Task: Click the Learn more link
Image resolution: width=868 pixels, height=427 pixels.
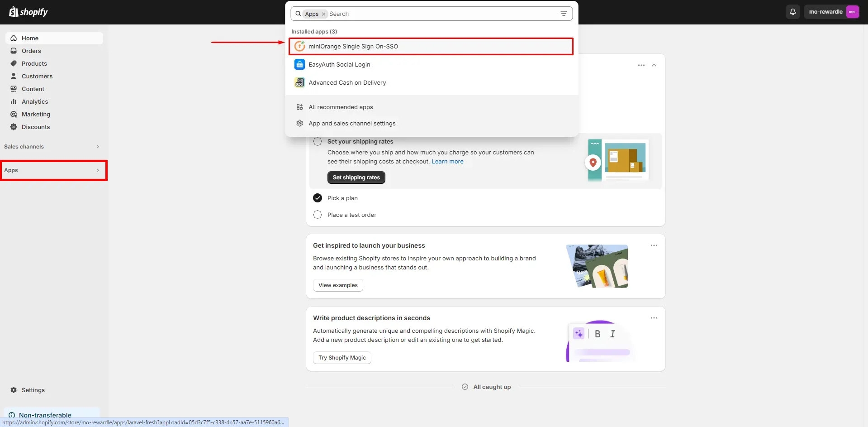Action: [x=447, y=162]
